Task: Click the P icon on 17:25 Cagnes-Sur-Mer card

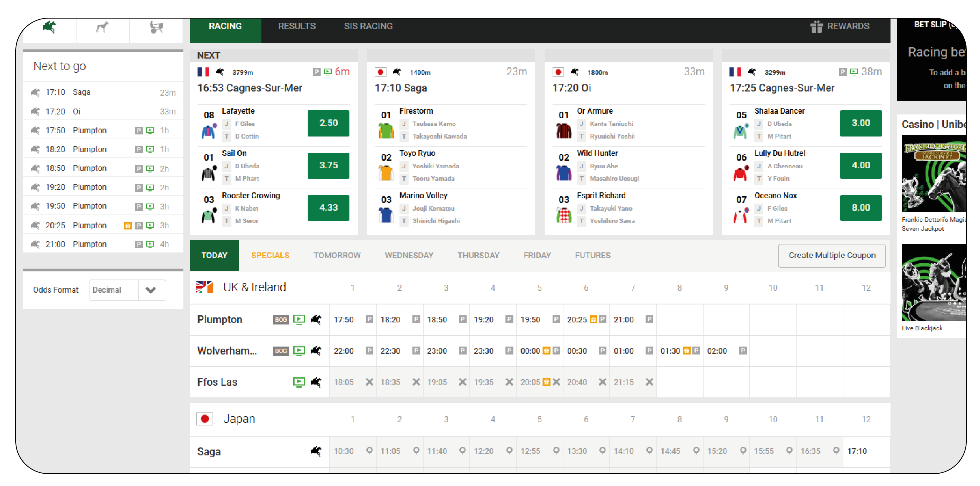Action: point(843,72)
